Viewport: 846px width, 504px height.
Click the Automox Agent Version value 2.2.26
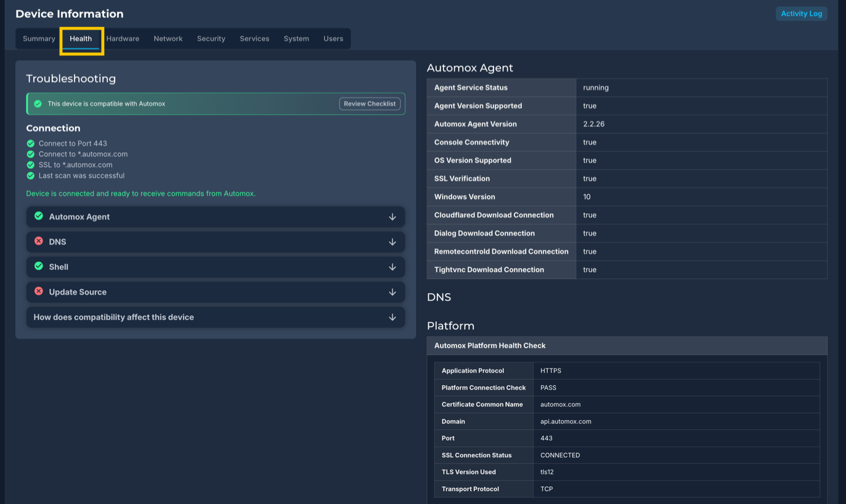coord(594,124)
